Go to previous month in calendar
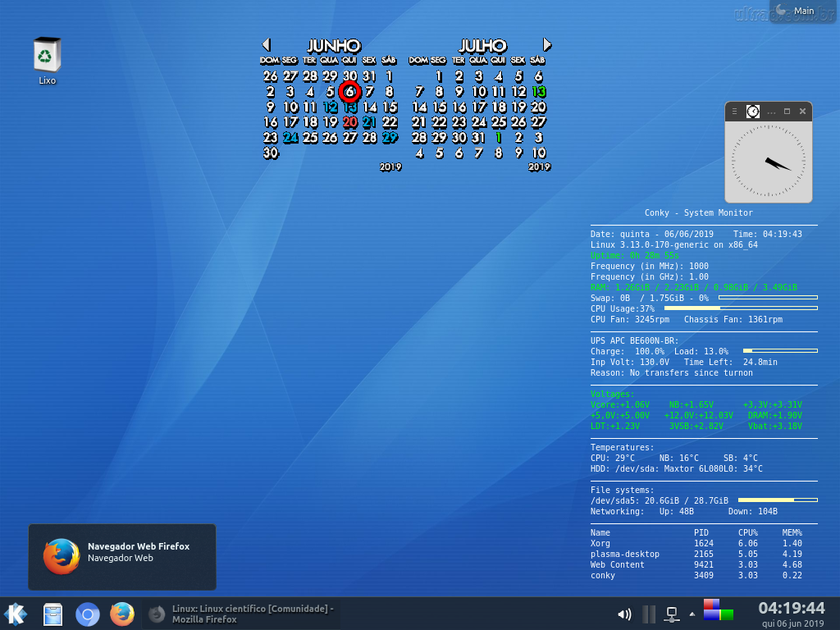840x630 pixels. 267,44
